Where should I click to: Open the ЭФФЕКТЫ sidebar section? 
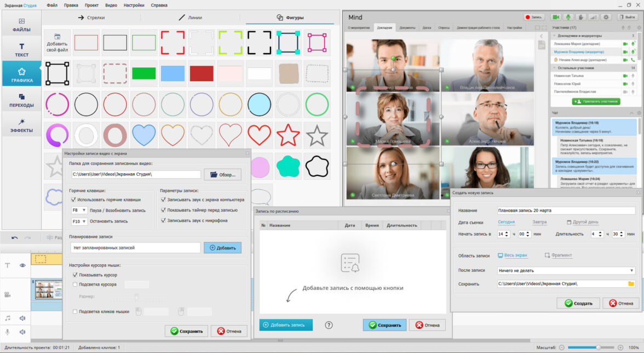click(21, 126)
